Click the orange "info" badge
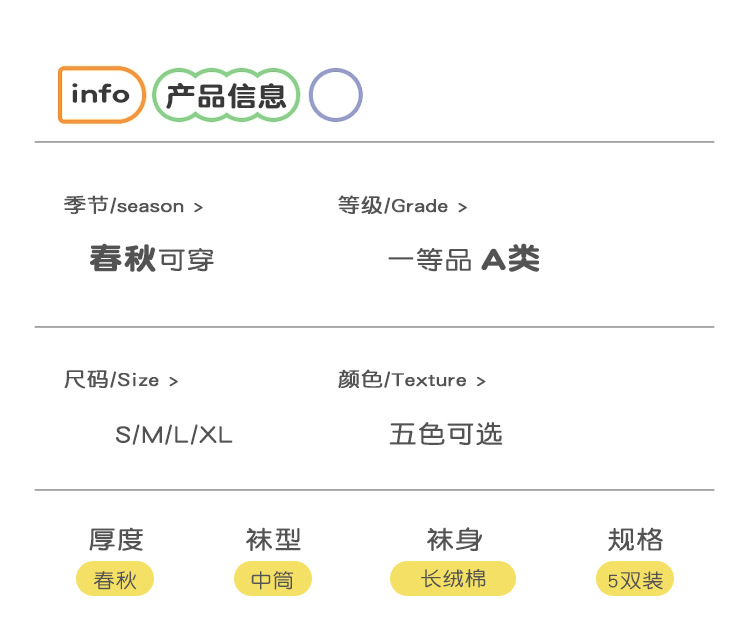Image resolution: width=750 pixels, height=642 pixels. [x=101, y=95]
